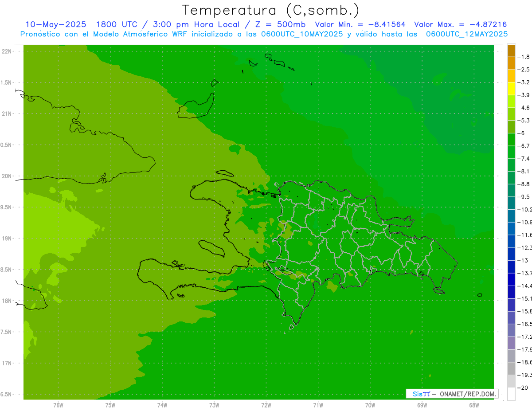The image size is (532, 411).
Task: Click legend value "-8.8"
Action: coord(524,184)
